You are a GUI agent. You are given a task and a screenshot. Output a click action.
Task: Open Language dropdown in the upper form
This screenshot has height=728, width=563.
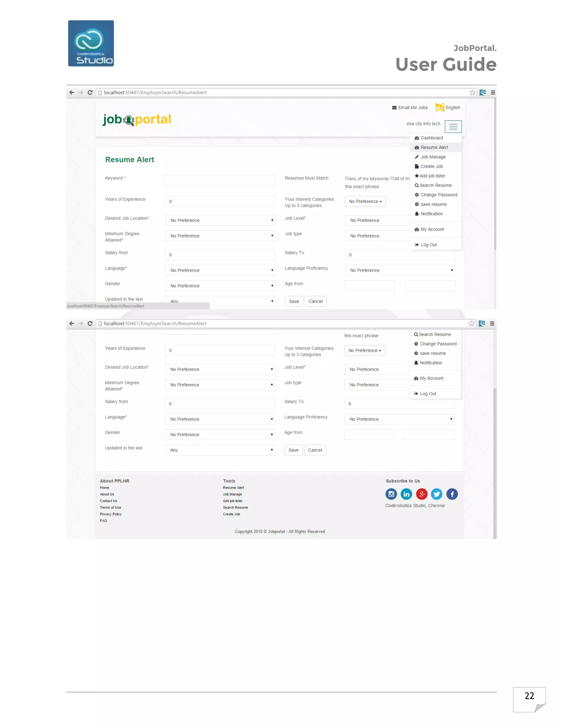220,270
